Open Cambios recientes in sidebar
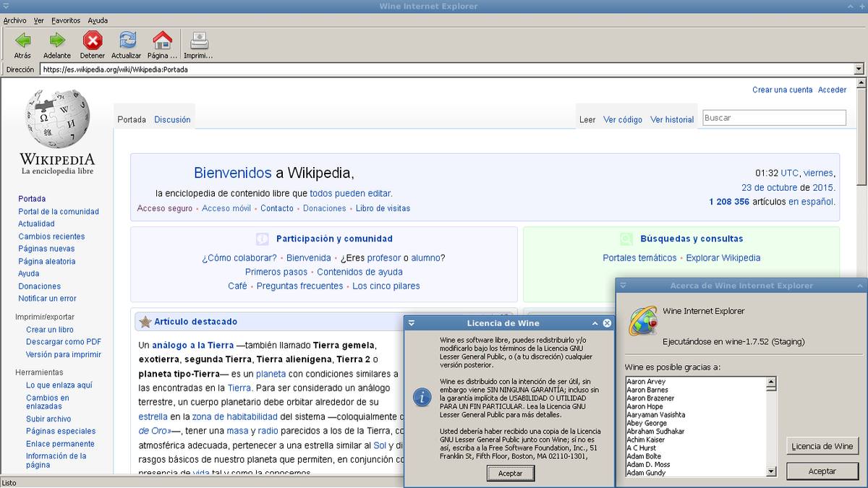The height and width of the screenshot is (488, 868). [x=51, y=236]
